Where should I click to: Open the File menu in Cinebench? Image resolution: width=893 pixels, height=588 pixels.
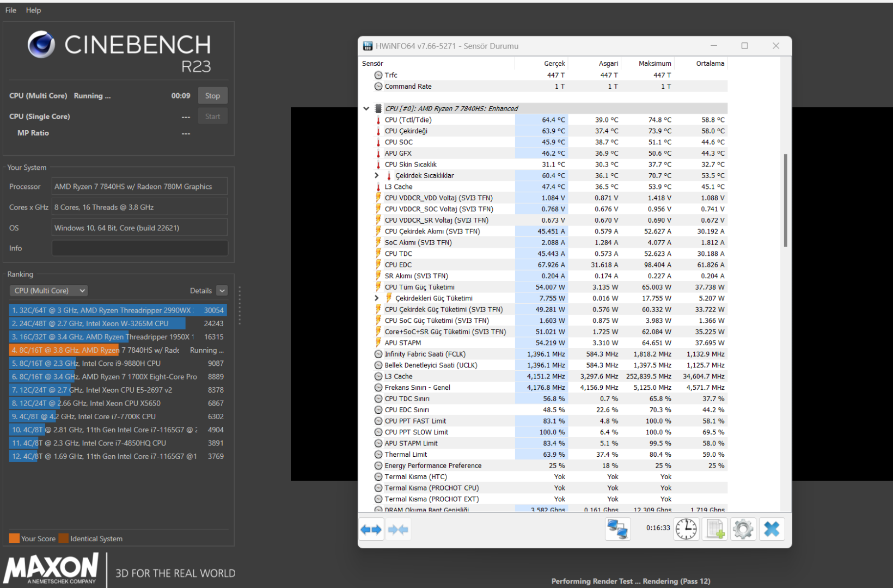point(11,10)
